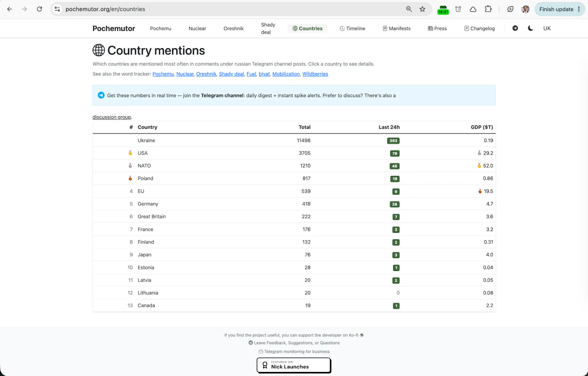Click the Finish update button
Screen dimensions: 588x376
[556, 9]
